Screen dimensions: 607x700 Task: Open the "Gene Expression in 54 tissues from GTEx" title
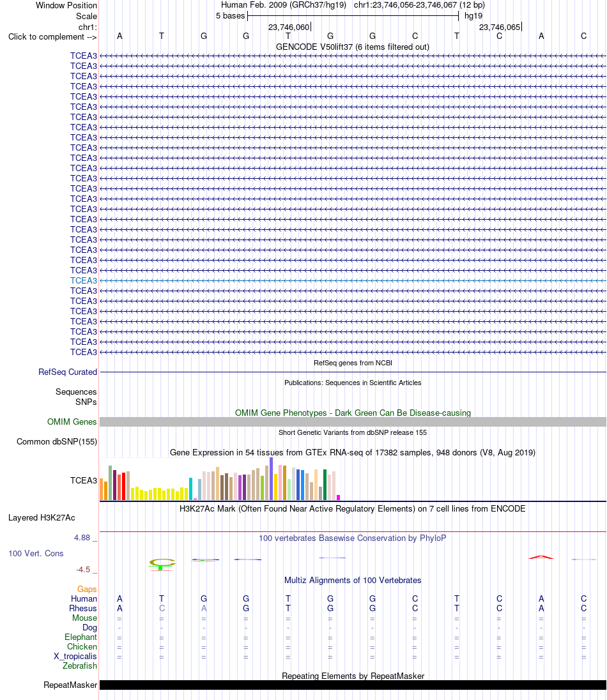click(x=353, y=452)
